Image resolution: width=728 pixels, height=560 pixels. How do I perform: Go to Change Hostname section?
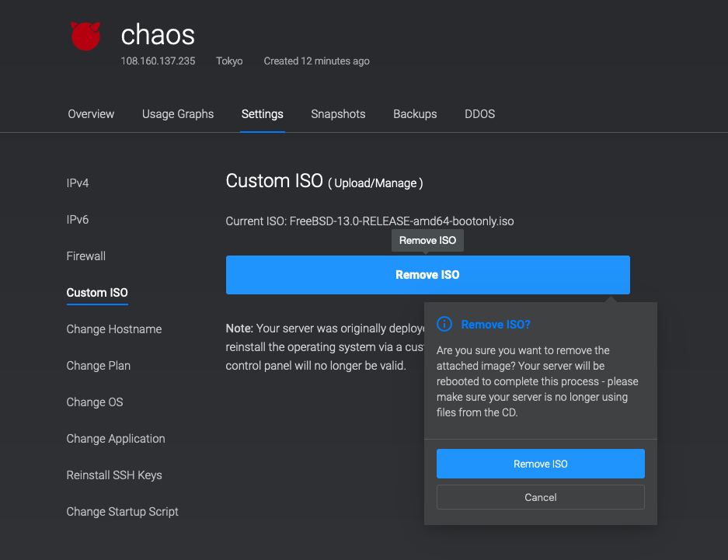coord(114,329)
